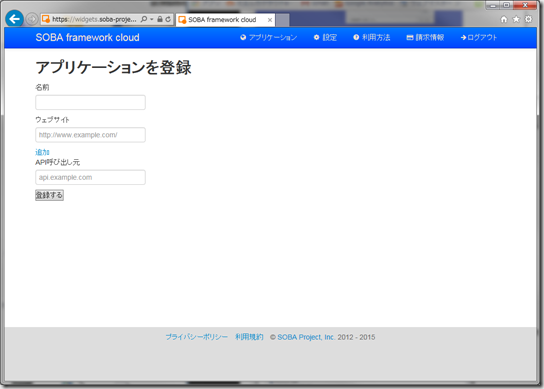The image size is (544, 389).
Task: Open a new tab button
Action: tap(282, 20)
